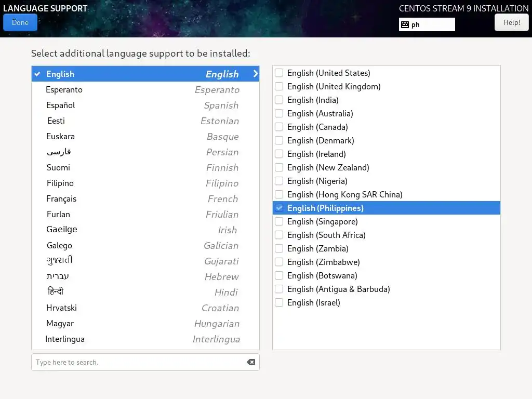Choose Magyar (Hungarian) language row
Image resolution: width=532 pixels, height=399 pixels.
coord(145,323)
